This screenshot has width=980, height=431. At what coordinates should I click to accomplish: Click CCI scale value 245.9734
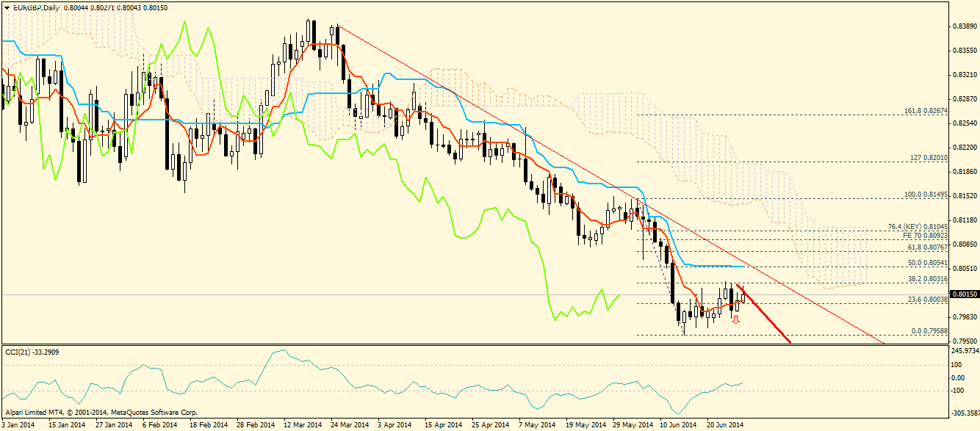point(965,351)
